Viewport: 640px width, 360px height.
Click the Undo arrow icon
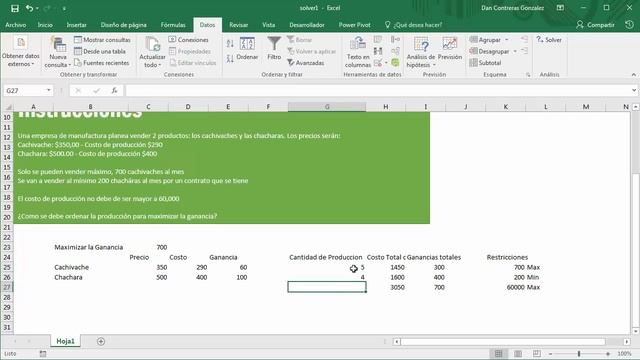click(29, 8)
